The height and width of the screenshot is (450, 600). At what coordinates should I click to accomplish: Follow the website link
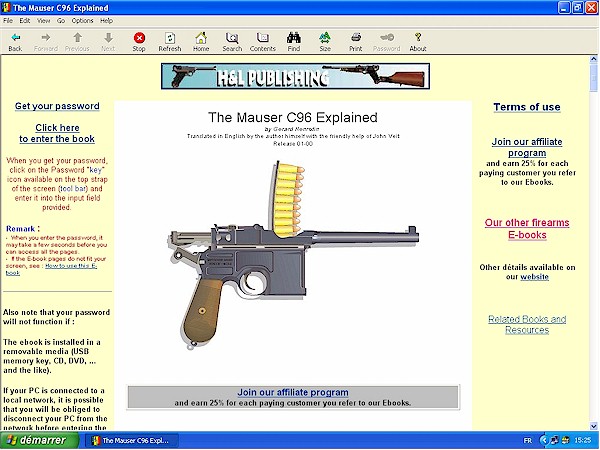point(535,277)
